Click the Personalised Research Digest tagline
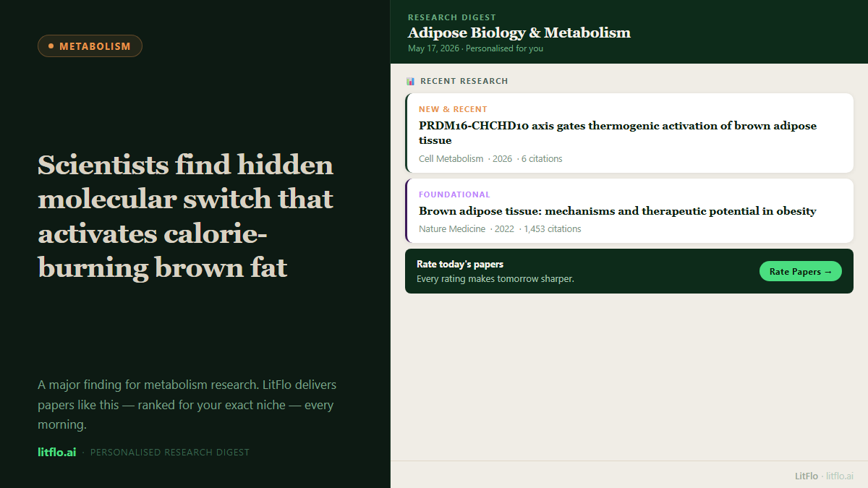Screen dimensions: 868x488 click(170, 453)
